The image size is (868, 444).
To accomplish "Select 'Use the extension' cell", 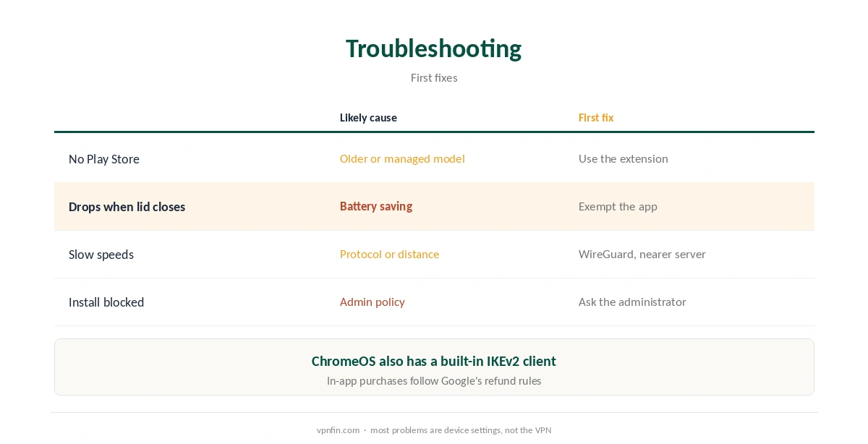I will (624, 159).
